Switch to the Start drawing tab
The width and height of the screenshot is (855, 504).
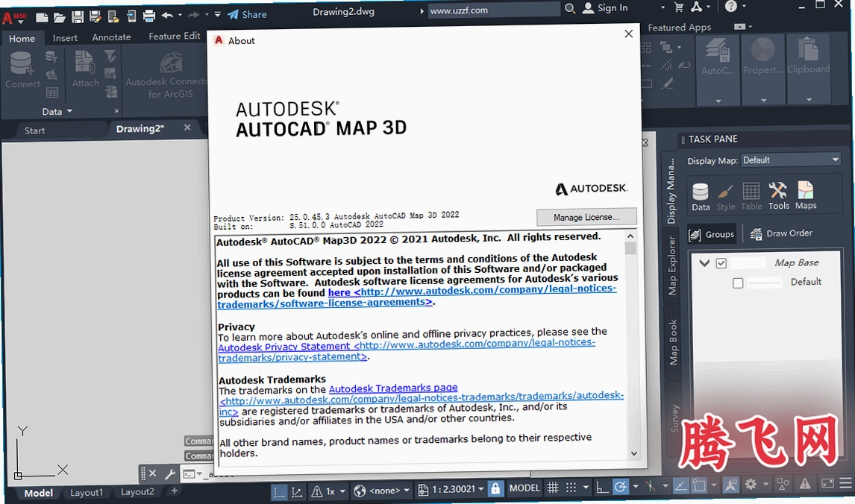(x=34, y=130)
